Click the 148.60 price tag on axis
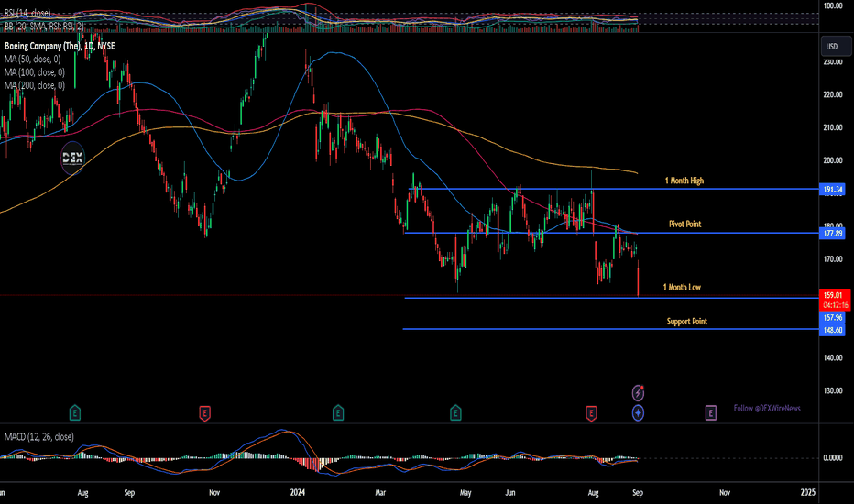854x504 pixels. click(833, 330)
